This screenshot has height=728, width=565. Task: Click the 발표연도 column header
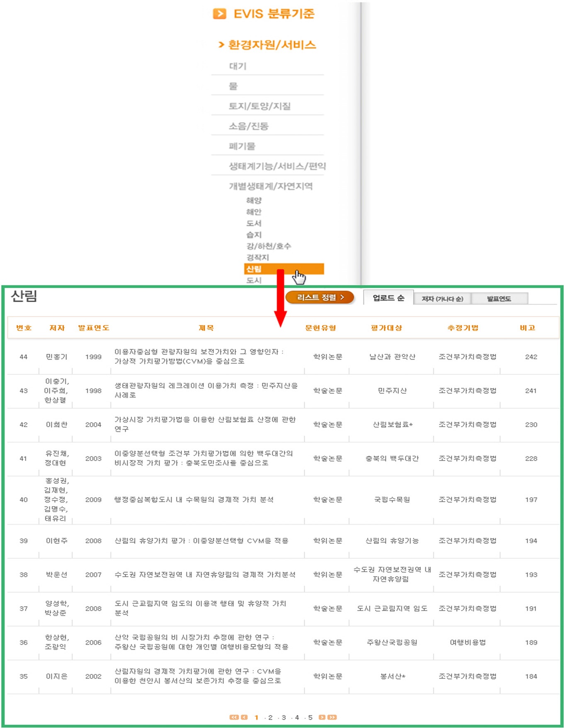click(94, 328)
